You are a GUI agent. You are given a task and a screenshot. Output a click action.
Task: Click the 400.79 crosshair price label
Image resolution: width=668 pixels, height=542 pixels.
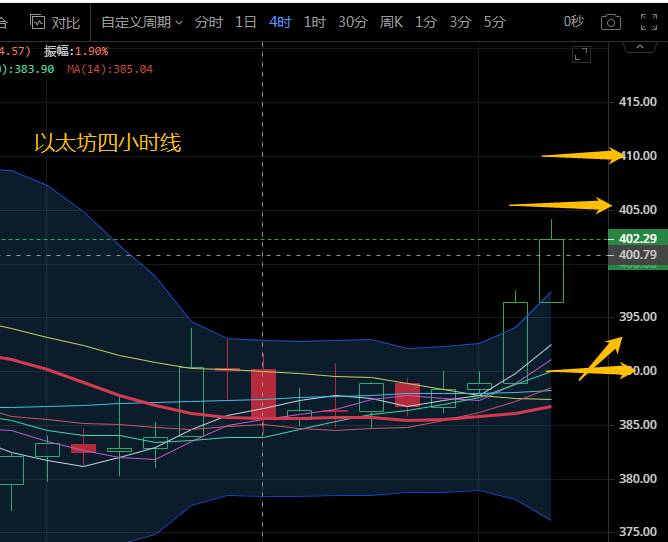click(638, 255)
